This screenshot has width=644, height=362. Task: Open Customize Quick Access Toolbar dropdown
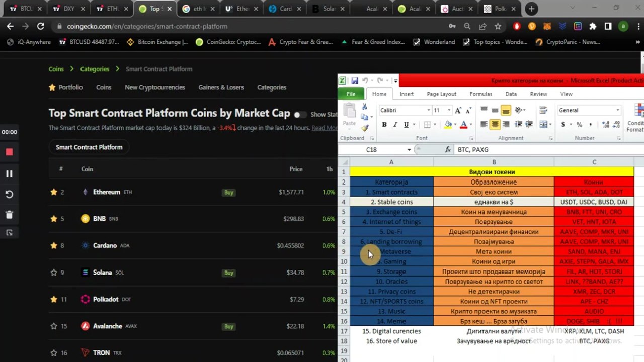click(x=396, y=81)
